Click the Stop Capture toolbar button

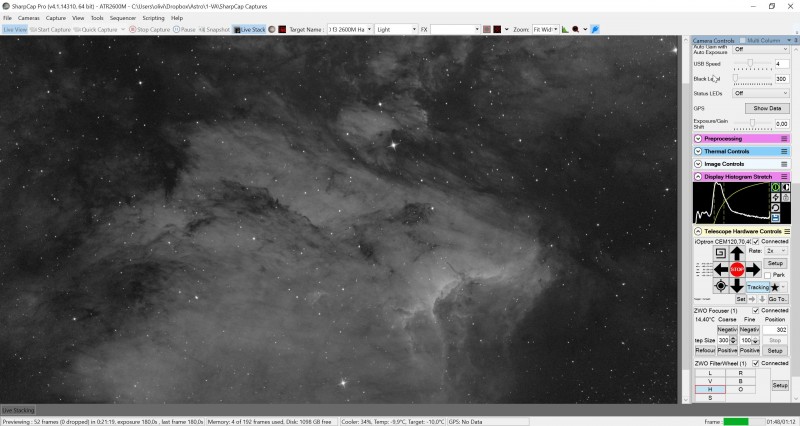pos(149,30)
